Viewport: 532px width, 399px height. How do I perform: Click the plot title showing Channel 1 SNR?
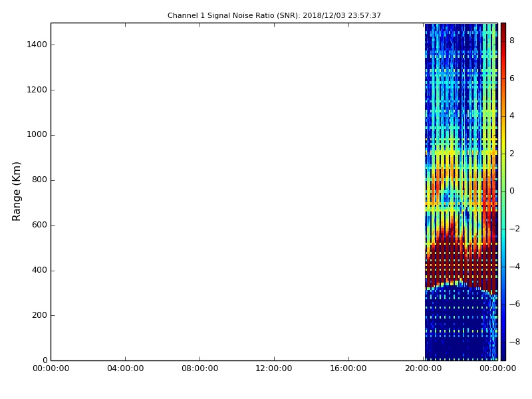[274, 15]
